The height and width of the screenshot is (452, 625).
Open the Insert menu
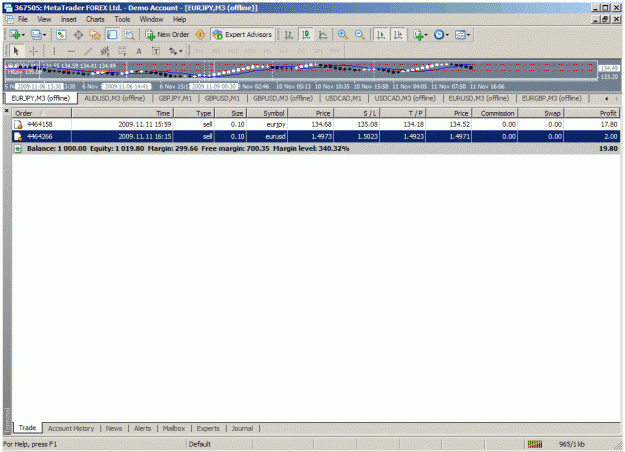click(69, 19)
